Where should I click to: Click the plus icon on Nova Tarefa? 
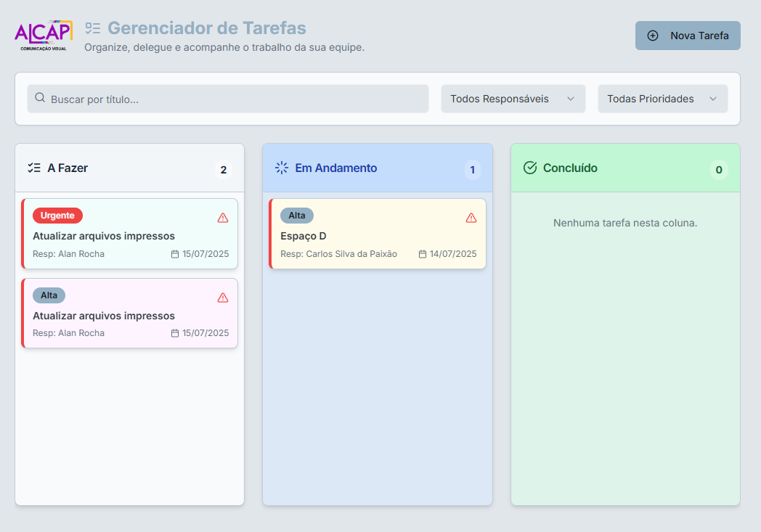coord(653,35)
